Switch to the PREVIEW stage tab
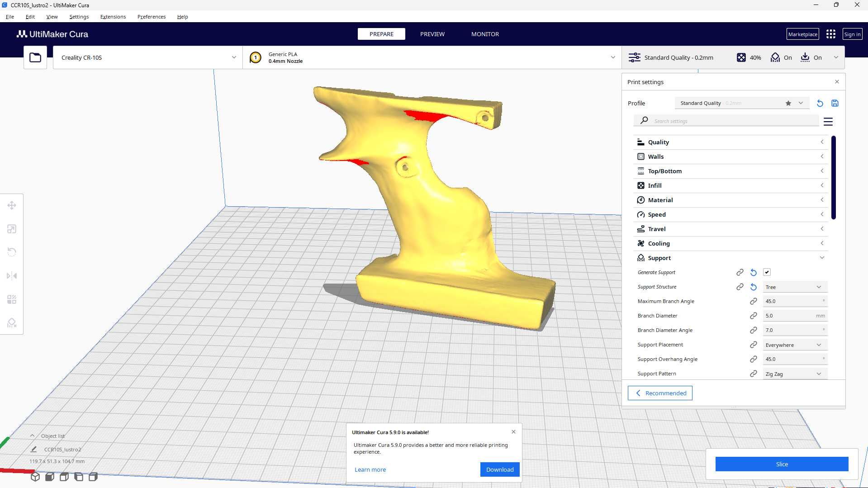Screen dimensions: 868x488 coord(432,34)
